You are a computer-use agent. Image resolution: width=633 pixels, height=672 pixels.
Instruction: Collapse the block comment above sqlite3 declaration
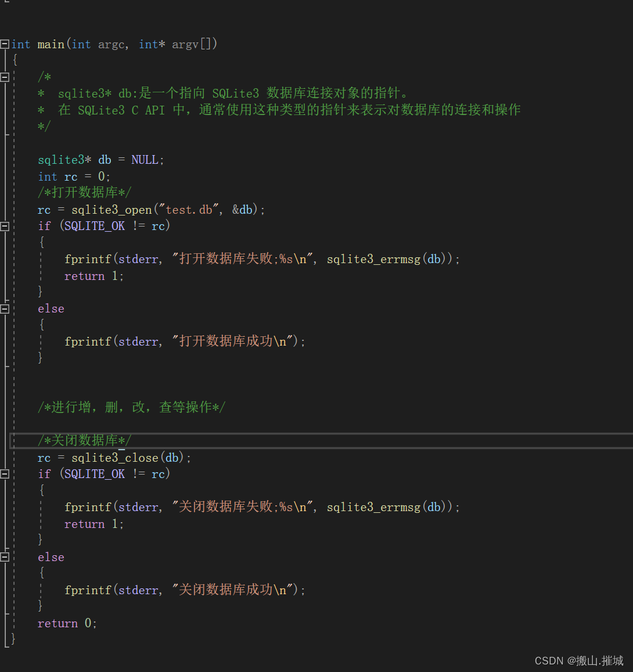4,76
